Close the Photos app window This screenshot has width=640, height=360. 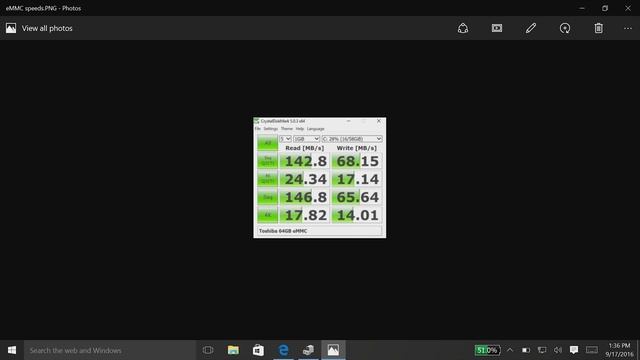628,8
